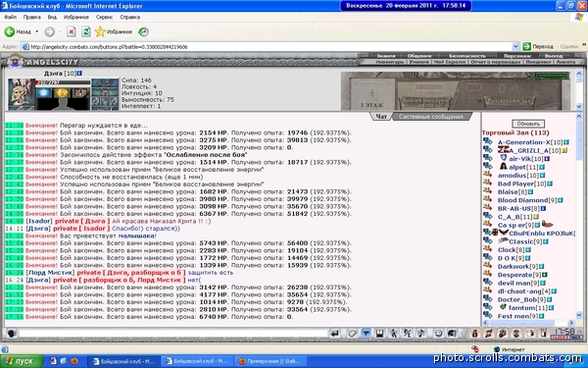
Task: Click the eraser clear-chat icon
Action: (352, 333)
